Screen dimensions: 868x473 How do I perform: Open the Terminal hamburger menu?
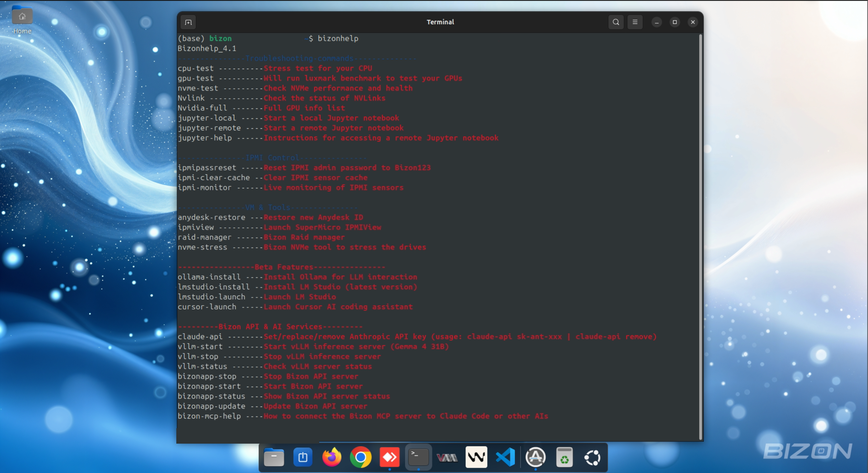pos(635,22)
